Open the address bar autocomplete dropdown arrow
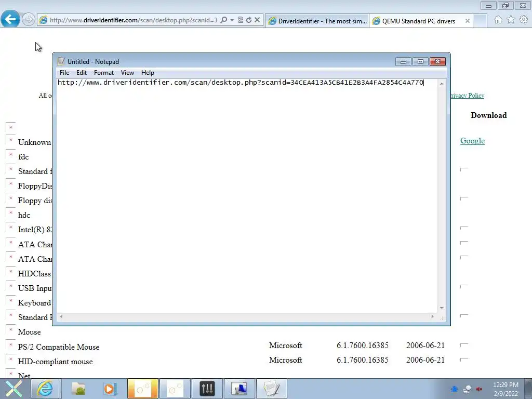This screenshot has height=399, width=532. tap(232, 20)
